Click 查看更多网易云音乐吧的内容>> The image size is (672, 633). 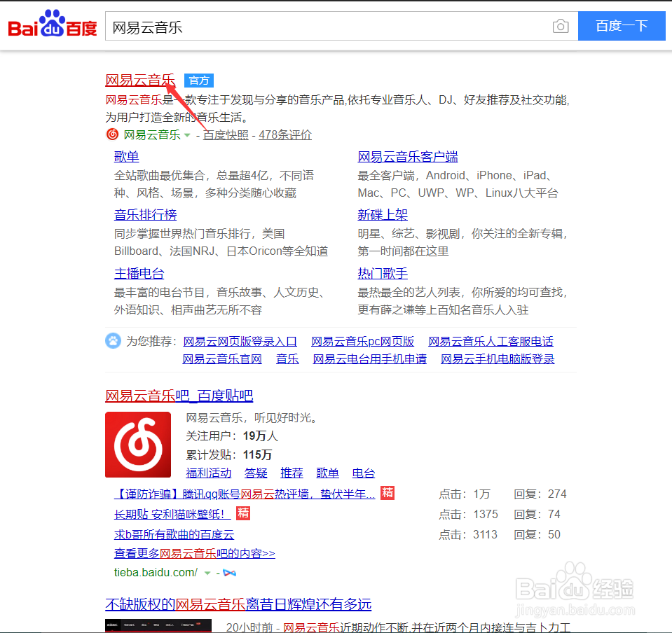tap(195, 553)
